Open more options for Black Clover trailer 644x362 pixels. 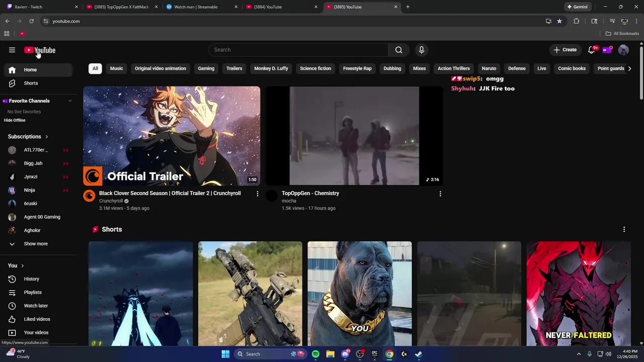[258, 194]
